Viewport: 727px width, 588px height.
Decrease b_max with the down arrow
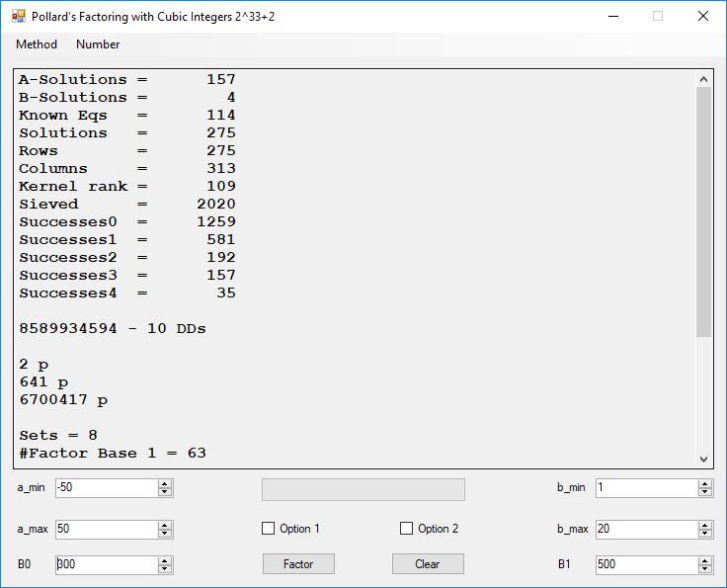pyautogui.click(x=705, y=534)
